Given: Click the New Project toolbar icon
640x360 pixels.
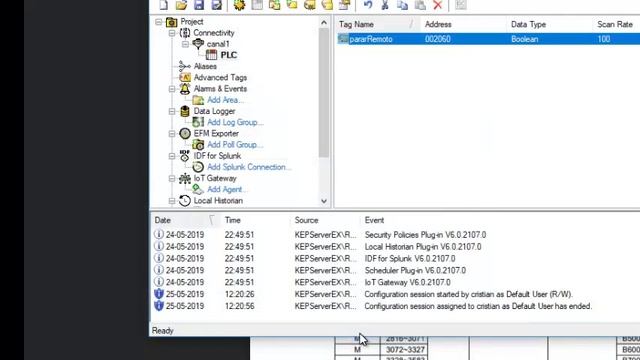Looking at the screenshot, I should pyautogui.click(x=164, y=4).
